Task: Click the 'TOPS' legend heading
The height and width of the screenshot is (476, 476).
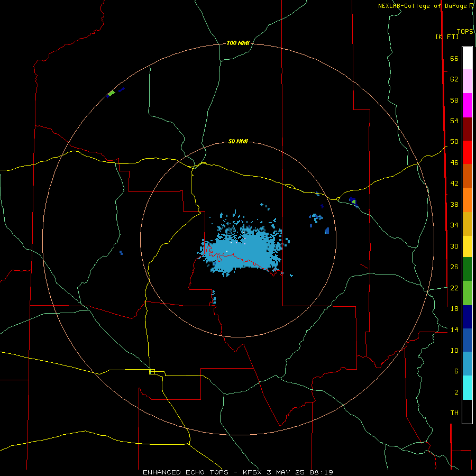Action: point(465,31)
